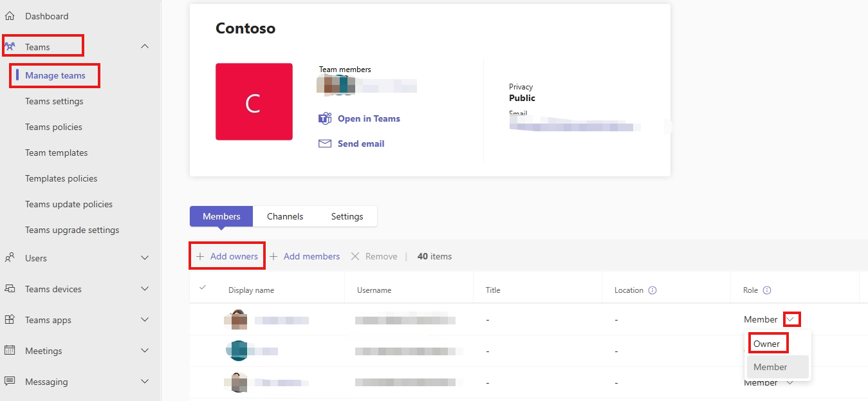Click the envelope icon beside Send email
The width and height of the screenshot is (868, 401).
coord(325,144)
